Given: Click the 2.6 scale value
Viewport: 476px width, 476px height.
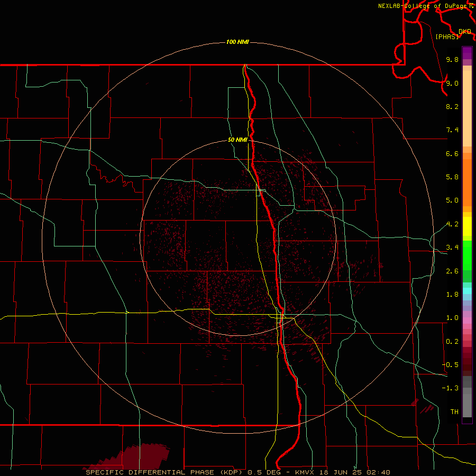Looking at the screenshot, I should coord(452,271).
